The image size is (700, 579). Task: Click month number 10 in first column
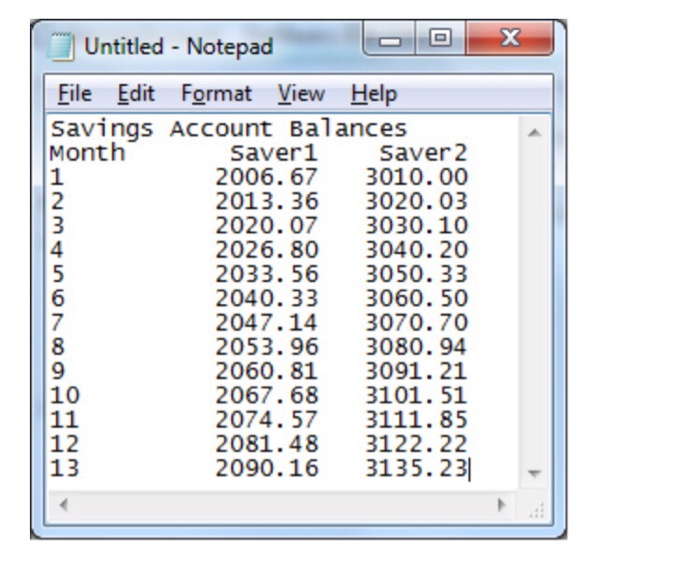tap(65, 396)
